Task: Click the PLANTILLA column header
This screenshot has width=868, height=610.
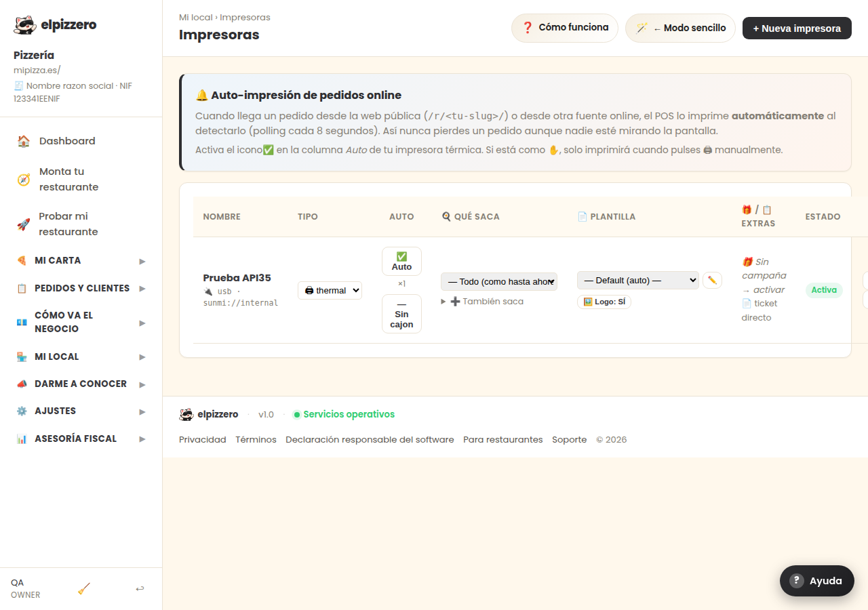Action: 606,217
